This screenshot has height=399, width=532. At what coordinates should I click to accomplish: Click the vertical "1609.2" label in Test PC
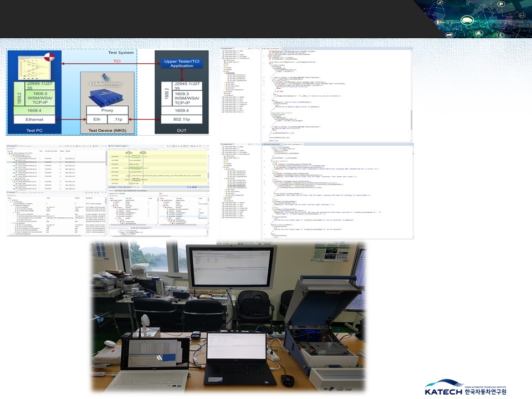(19, 98)
